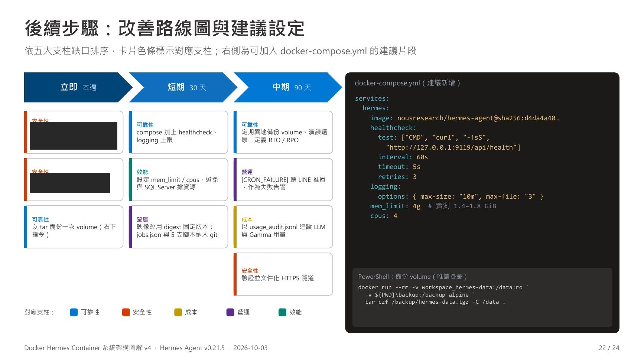Click the retries: 3 line

pos(397,177)
